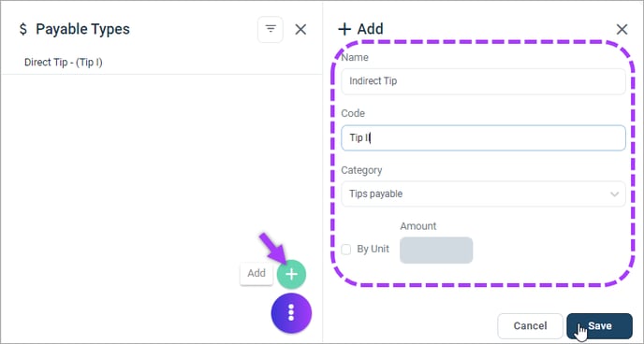
Task: Select Direct Tip - (Tip I) entry
Action: pos(64,63)
